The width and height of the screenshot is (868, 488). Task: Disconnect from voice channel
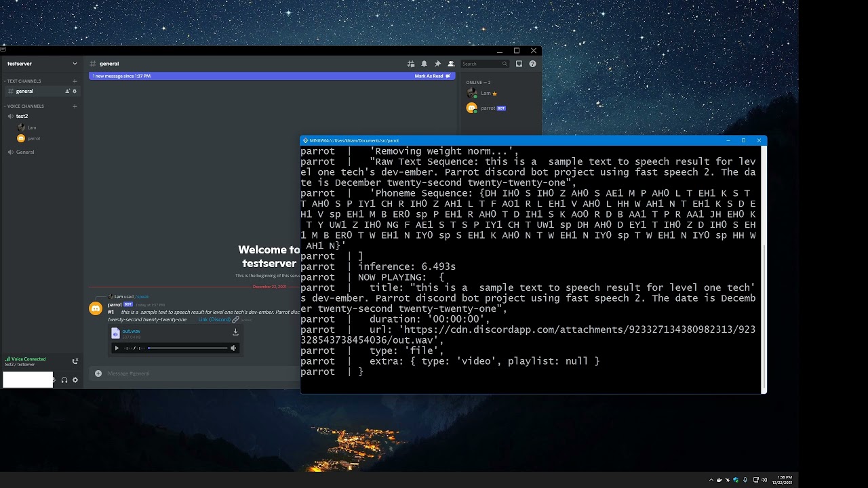coord(75,361)
